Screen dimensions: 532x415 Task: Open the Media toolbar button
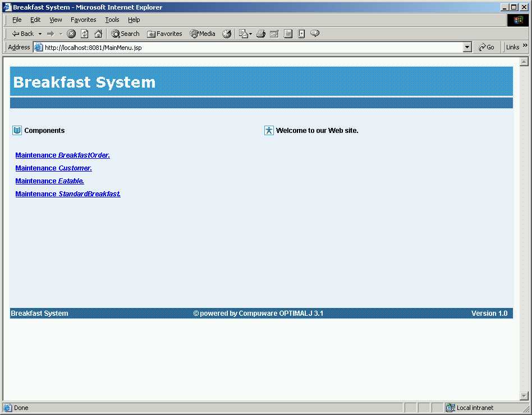(203, 34)
